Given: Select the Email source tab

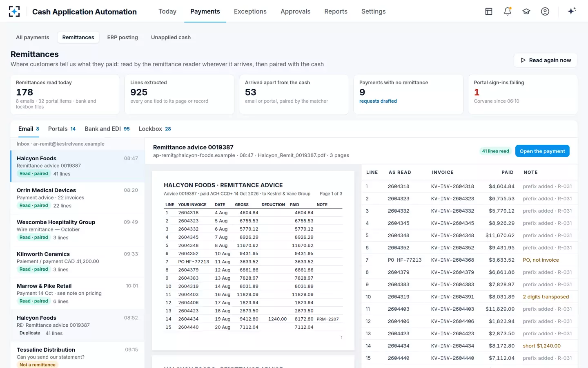Looking at the screenshot, I should tap(29, 129).
